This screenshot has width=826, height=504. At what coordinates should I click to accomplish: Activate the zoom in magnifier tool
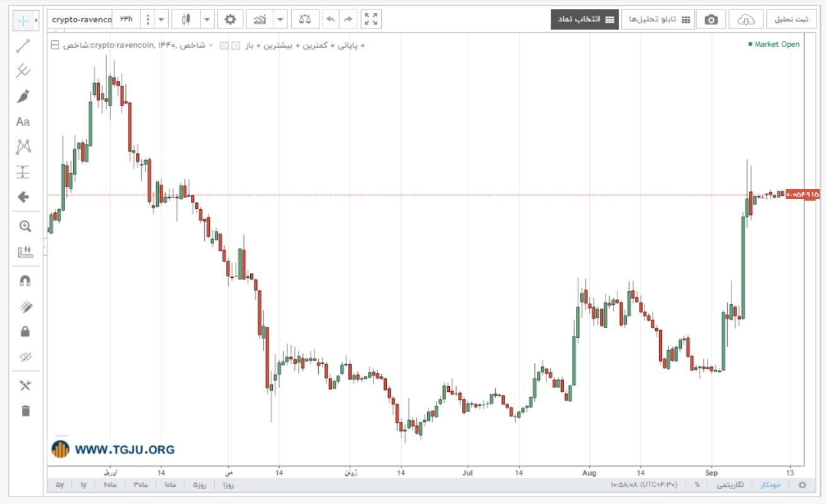click(x=25, y=226)
